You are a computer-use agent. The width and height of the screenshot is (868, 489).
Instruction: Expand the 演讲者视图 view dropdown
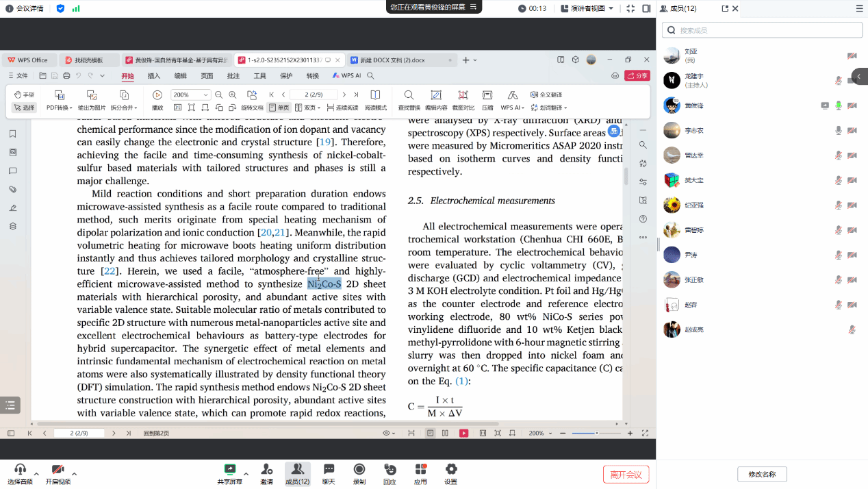[x=587, y=8]
